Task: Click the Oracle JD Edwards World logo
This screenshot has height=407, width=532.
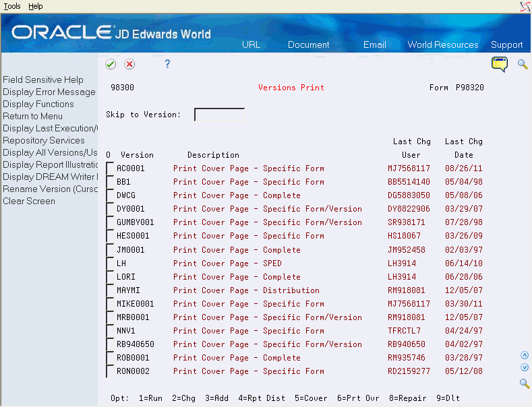Action: [111, 33]
